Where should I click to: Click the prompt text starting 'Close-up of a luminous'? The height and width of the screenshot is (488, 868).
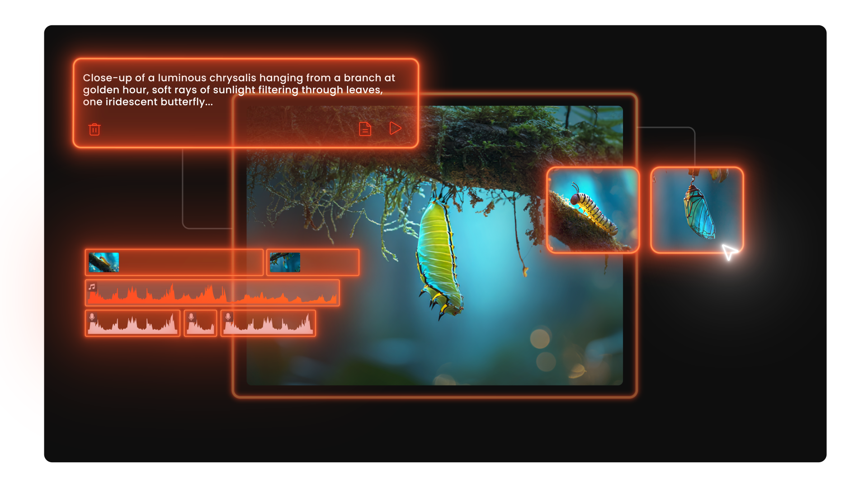(x=239, y=90)
